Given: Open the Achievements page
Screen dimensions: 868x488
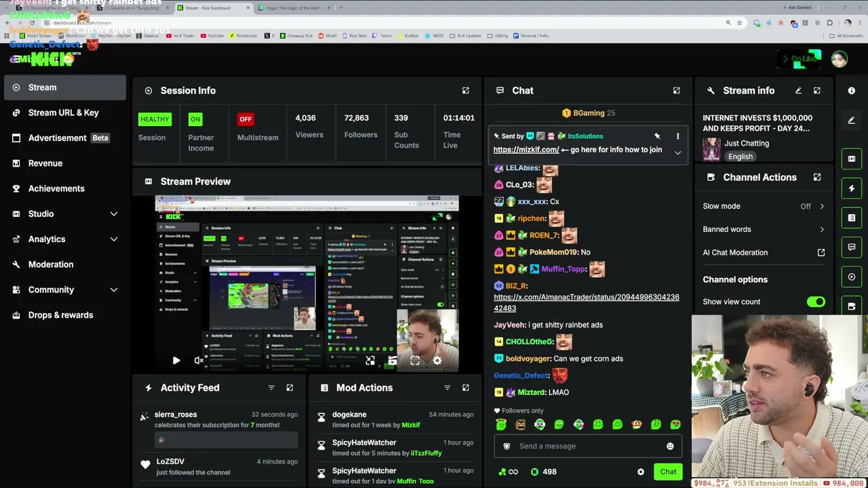Looking at the screenshot, I should (64, 188).
